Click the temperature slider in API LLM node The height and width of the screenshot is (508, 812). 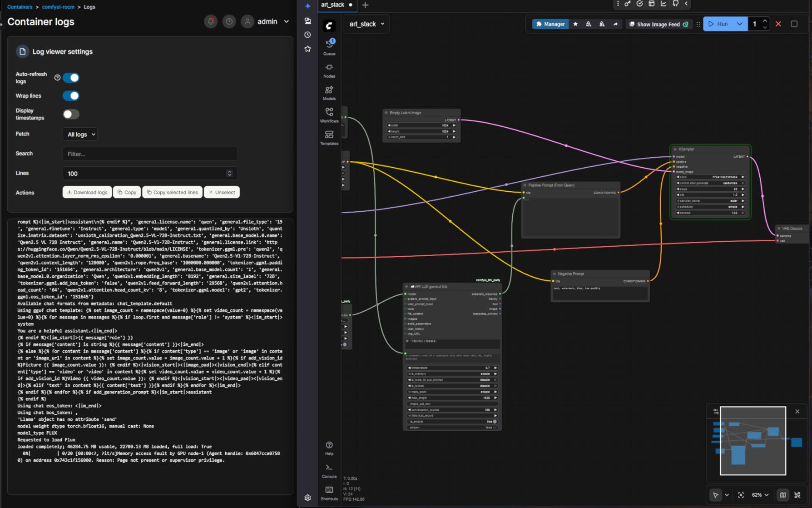coord(453,368)
